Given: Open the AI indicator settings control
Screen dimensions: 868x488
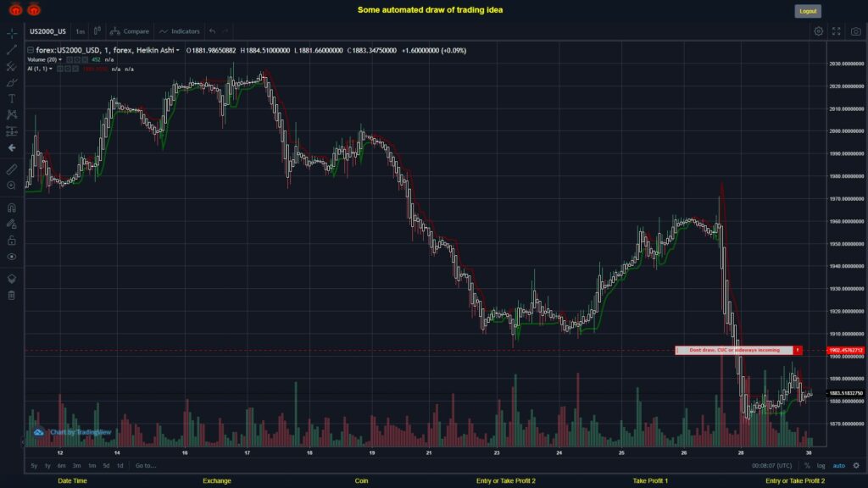Looking at the screenshot, I should (68, 69).
